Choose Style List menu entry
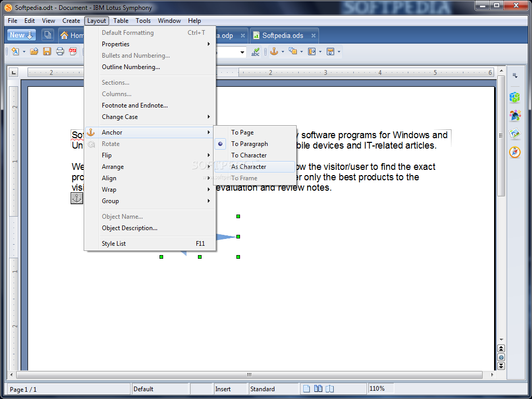Viewport: 532px width, 399px height. click(150, 244)
